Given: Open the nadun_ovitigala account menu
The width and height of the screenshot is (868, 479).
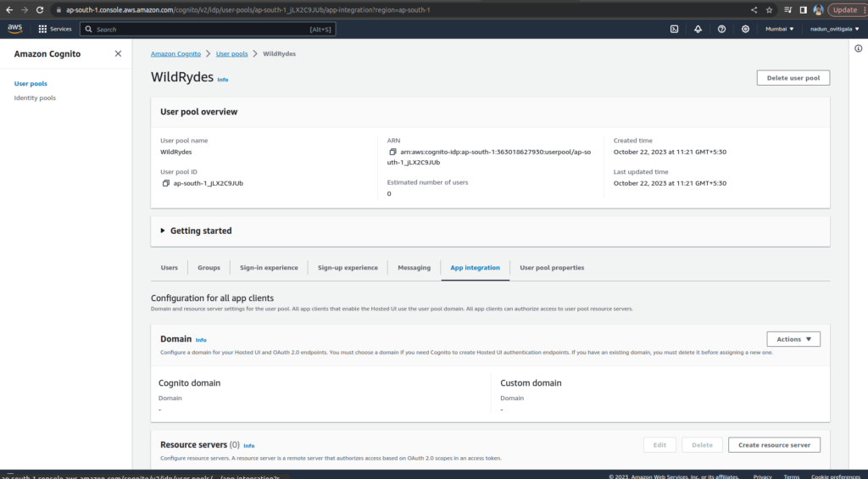Looking at the screenshot, I should click(x=831, y=29).
